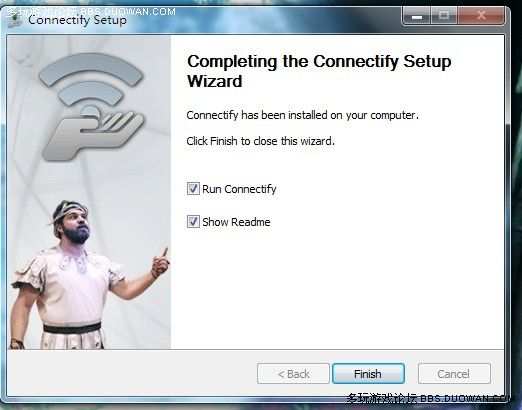522x410 pixels.
Task: Cancel the Connectify setup
Action: coord(454,374)
